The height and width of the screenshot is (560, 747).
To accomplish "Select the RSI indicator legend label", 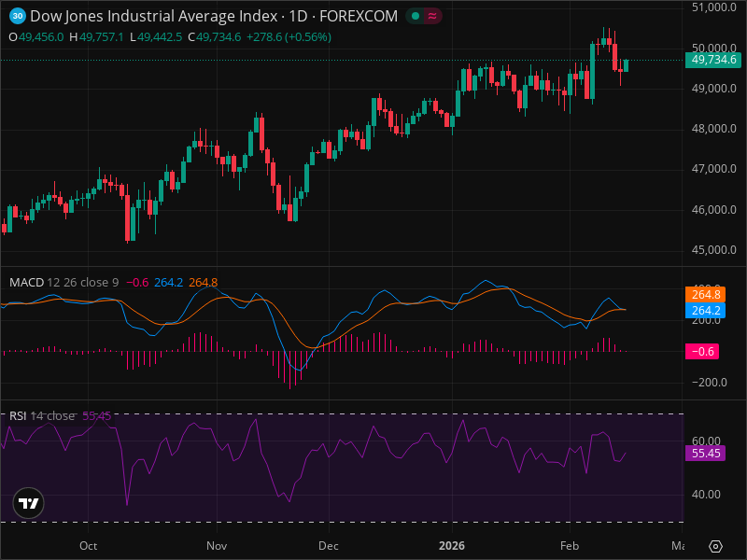I will (x=18, y=415).
